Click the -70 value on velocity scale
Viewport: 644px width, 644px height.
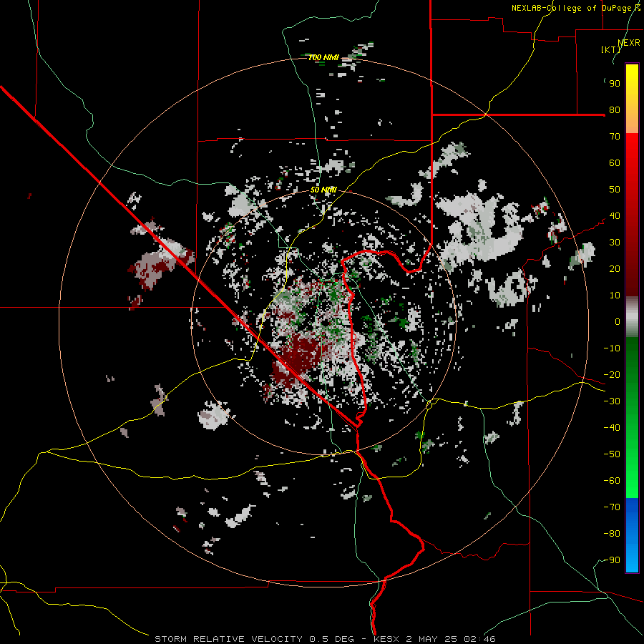click(612, 507)
